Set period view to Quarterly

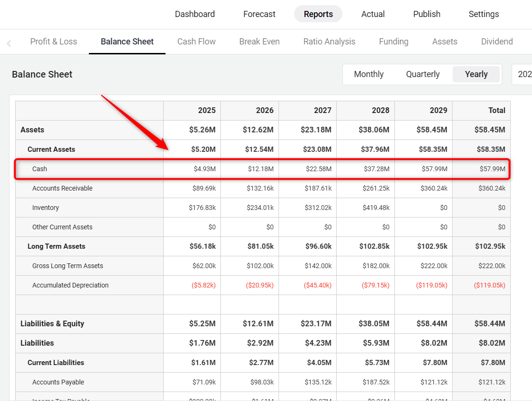pos(423,74)
